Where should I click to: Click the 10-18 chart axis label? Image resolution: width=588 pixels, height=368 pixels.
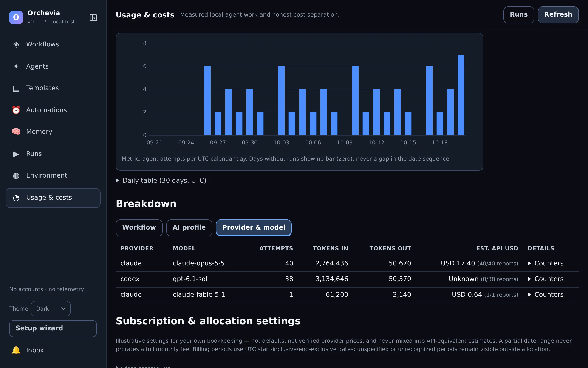tap(440, 143)
